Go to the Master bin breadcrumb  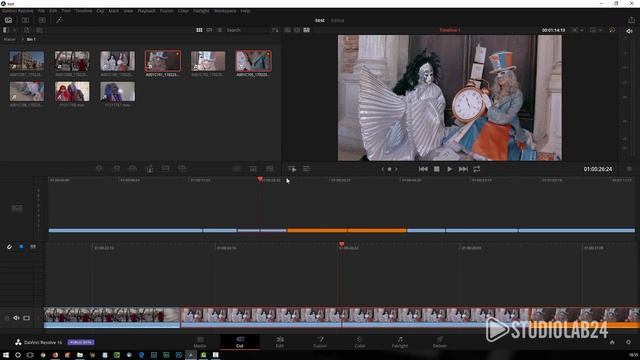pos(9,40)
